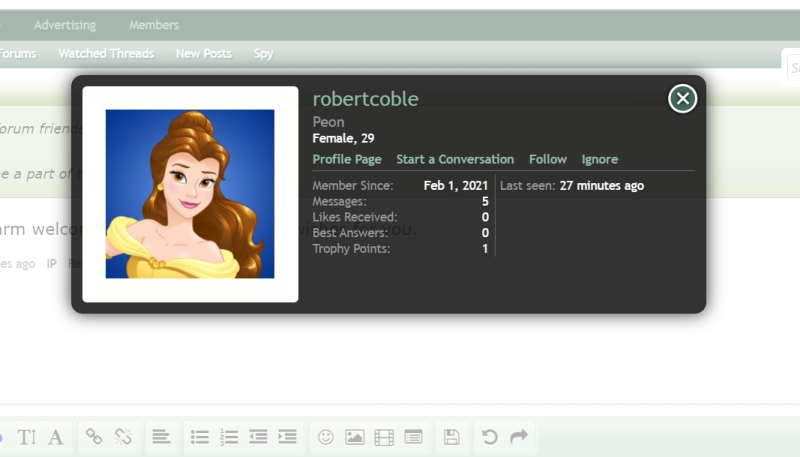Click the "Female, 29" text

[343, 138]
